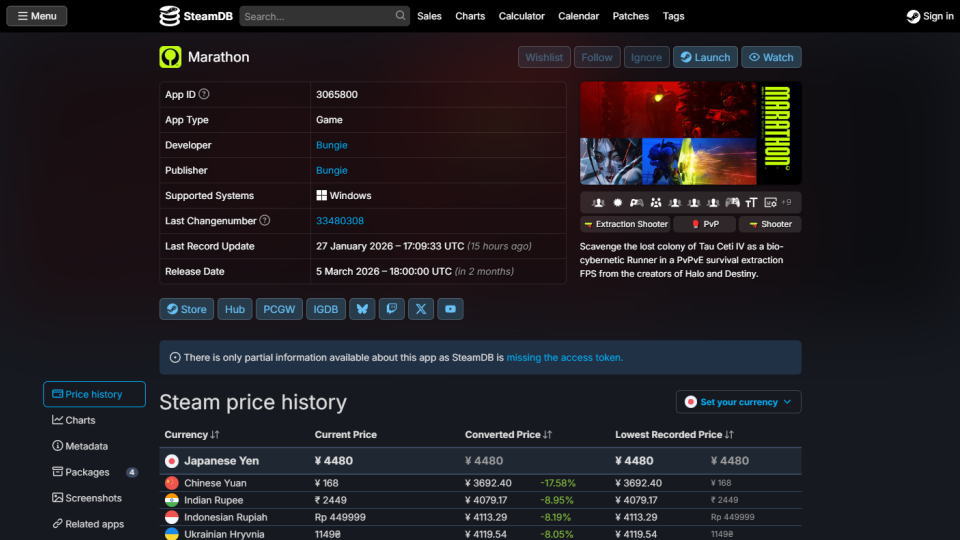
Task: Sort table by Converted Price column
Action: tap(508, 435)
